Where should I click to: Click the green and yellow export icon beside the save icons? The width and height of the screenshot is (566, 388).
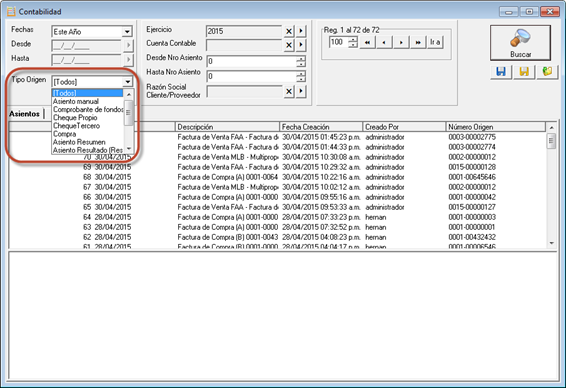[547, 71]
